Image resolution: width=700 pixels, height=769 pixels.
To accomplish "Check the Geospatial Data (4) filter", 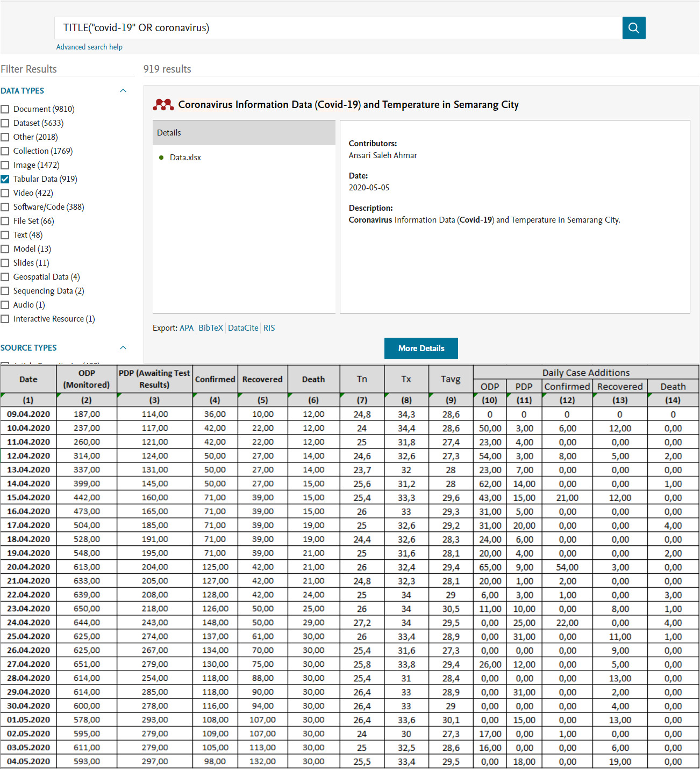I will tap(5, 277).
